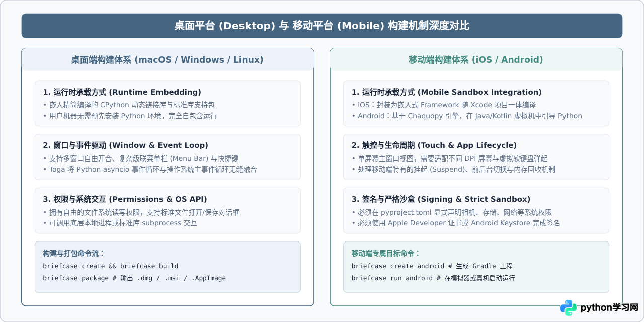Click the 移动端专属目标命令 label
This screenshot has width=644, height=322.
click(386, 253)
